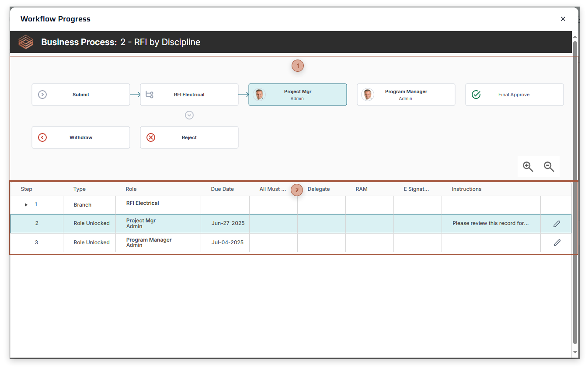Click the Reject step icon
588x369 pixels.
coord(151,137)
